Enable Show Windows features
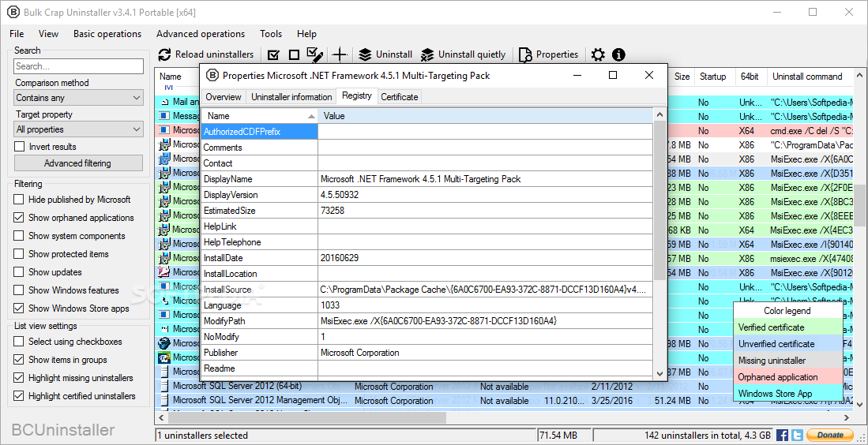868x445 pixels. point(20,290)
